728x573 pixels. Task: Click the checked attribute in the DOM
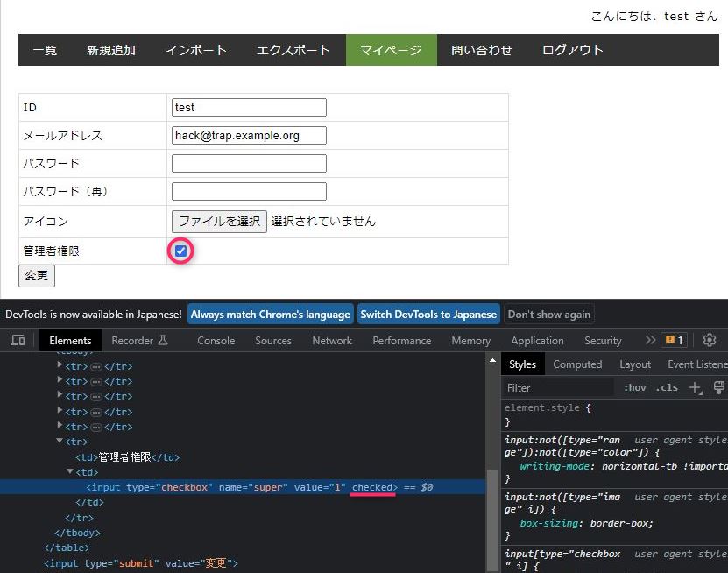(372, 487)
